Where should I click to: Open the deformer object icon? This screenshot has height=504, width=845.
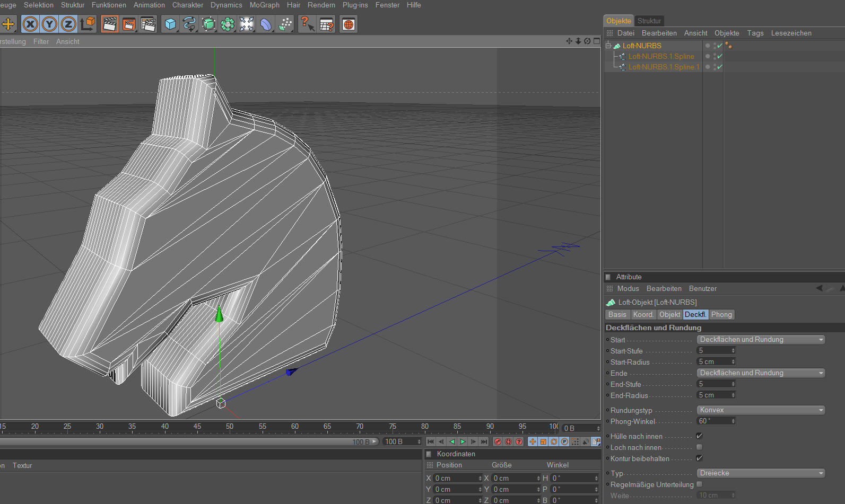click(x=266, y=24)
